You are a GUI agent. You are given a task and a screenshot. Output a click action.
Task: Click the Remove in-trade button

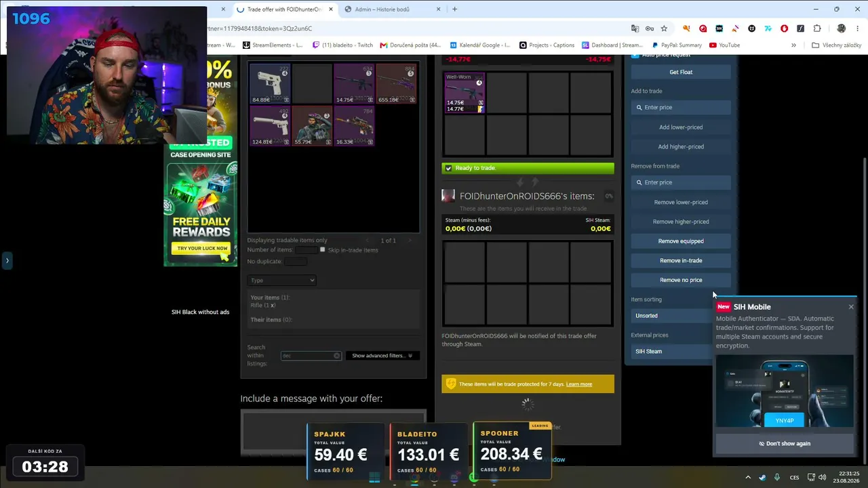681,261
